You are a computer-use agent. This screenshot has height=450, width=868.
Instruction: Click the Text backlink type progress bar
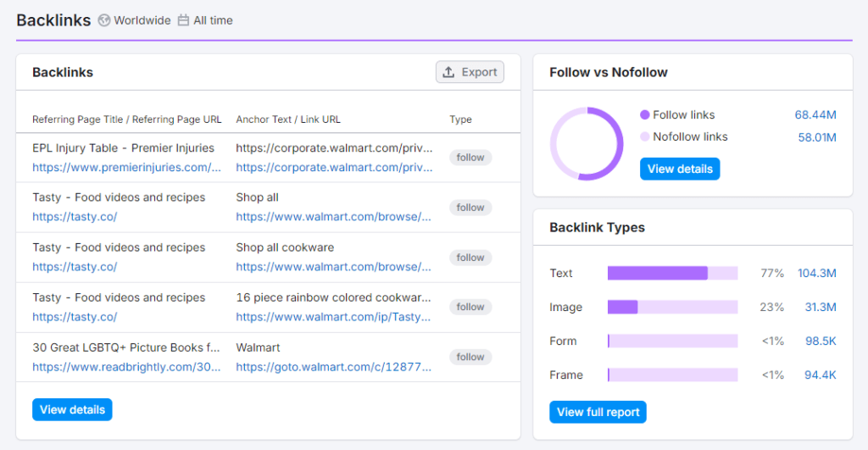672,273
